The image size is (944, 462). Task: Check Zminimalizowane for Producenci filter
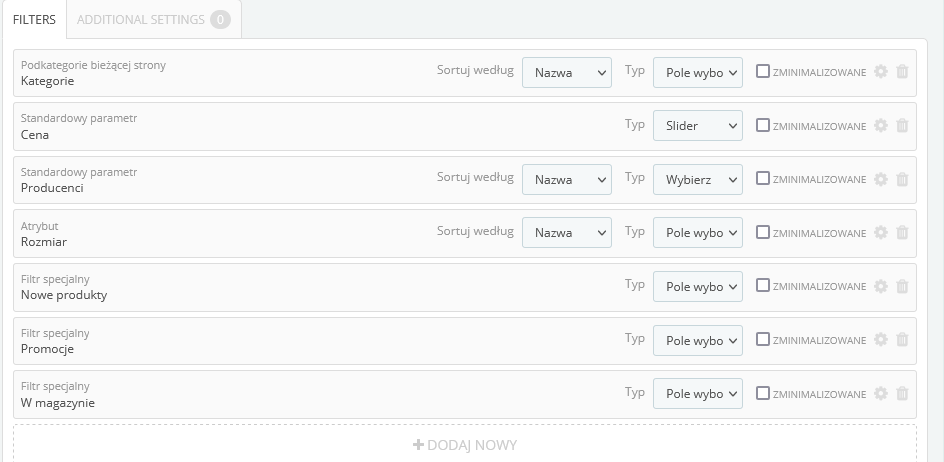click(763, 179)
